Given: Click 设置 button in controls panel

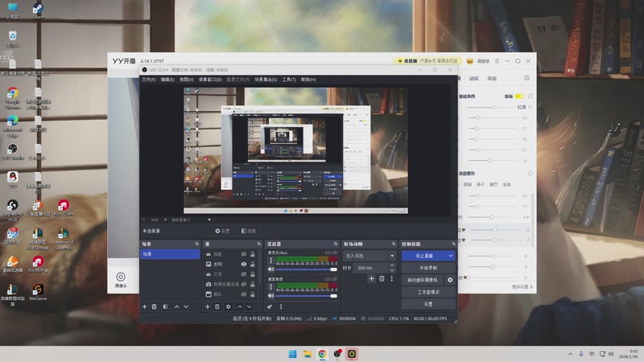Looking at the screenshot, I should [x=428, y=304].
